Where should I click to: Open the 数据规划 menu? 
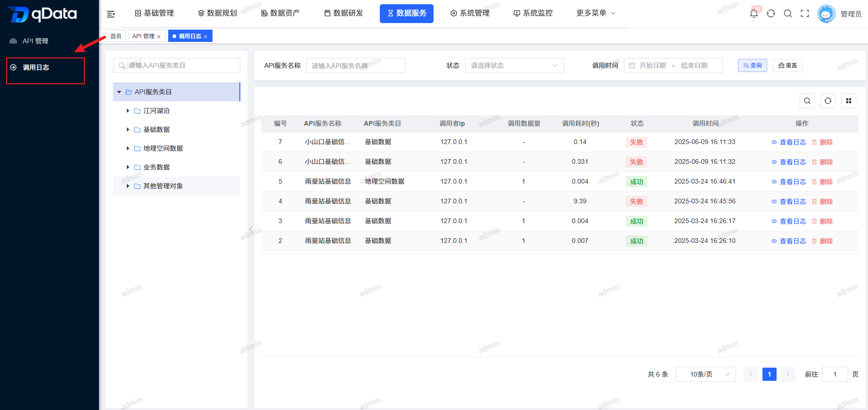coord(217,13)
